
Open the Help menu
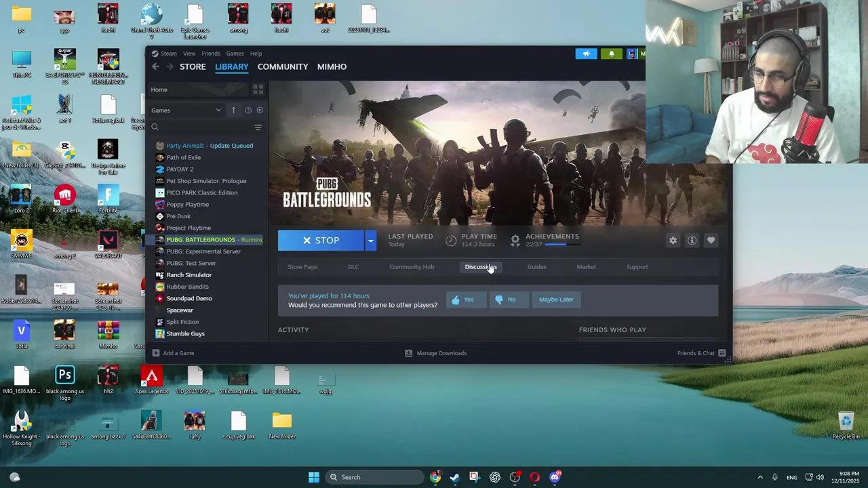pos(256,54)
